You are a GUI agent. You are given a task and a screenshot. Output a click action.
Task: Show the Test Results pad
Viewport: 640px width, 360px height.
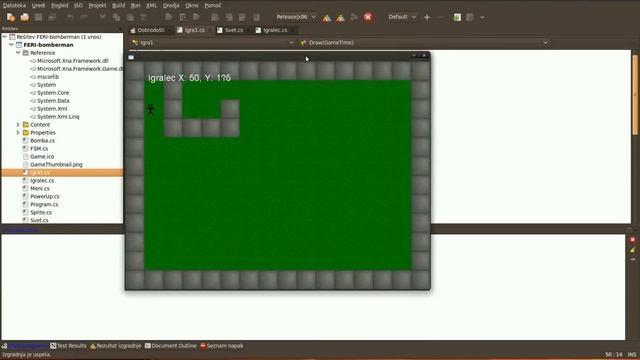click(x=68, y=346)
